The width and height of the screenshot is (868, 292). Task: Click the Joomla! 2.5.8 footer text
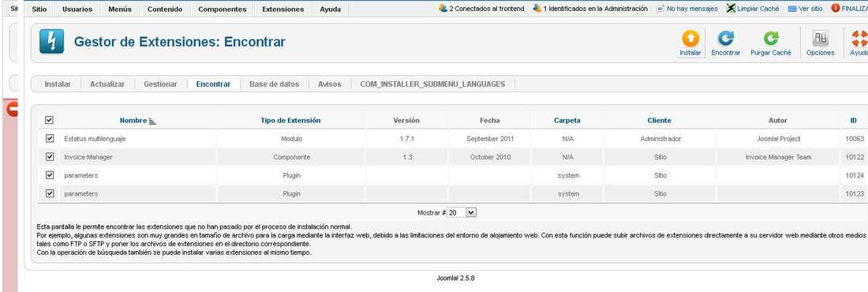(455, 278)
